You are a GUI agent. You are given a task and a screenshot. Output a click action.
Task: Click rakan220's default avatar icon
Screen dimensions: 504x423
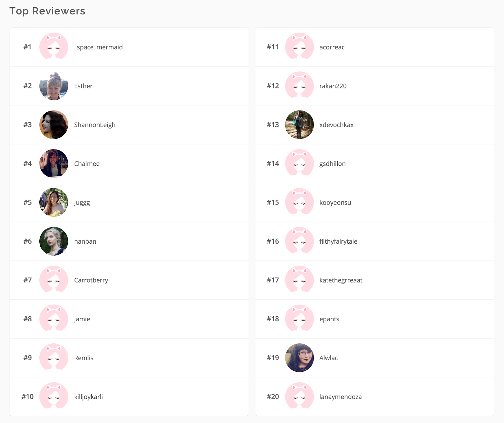coord(299,86)
